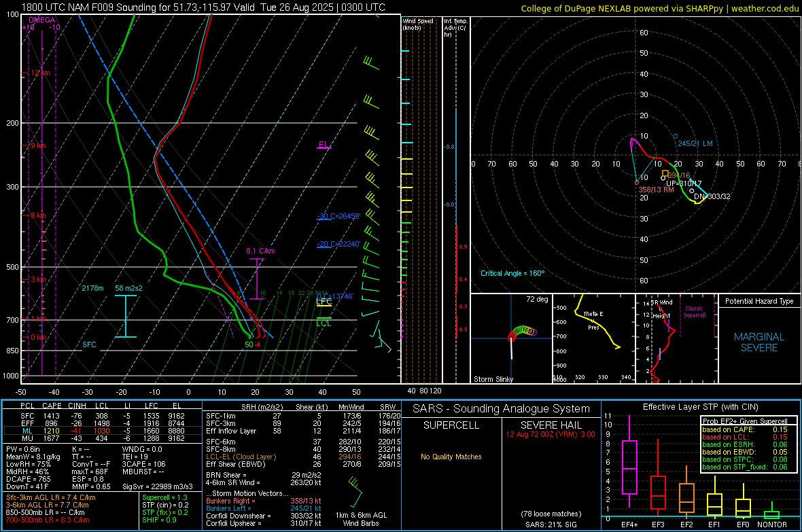Click the 58 m2s2 helicity label
The image size is (802, 532).
coord(128,288)
